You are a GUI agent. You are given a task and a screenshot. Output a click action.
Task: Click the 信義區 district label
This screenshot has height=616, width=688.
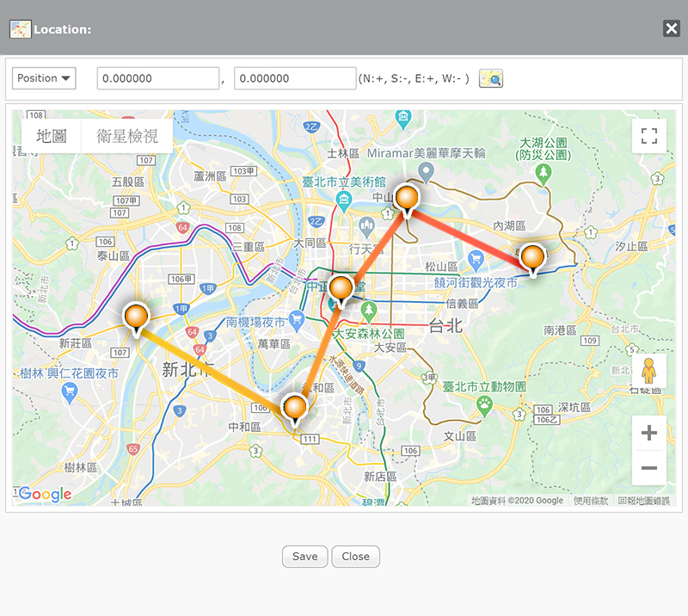[462, 304]
